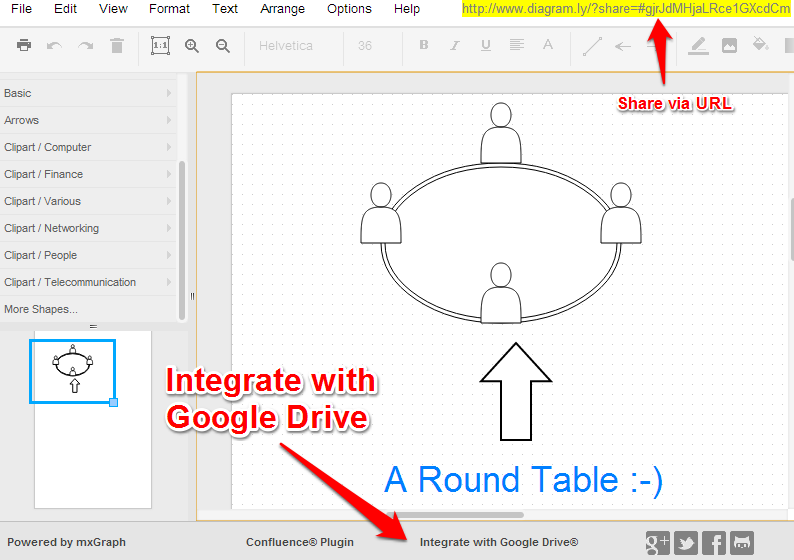Open the text alignment icon
The width and height of the screenshot is (794, 560).
517,45
